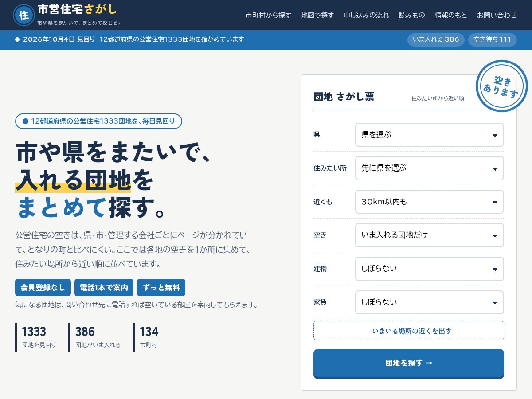The width and height of the screenshot is (532, 399).
Task: Click the 住みたい所から近い順 label
Action: tap(438, 98)
